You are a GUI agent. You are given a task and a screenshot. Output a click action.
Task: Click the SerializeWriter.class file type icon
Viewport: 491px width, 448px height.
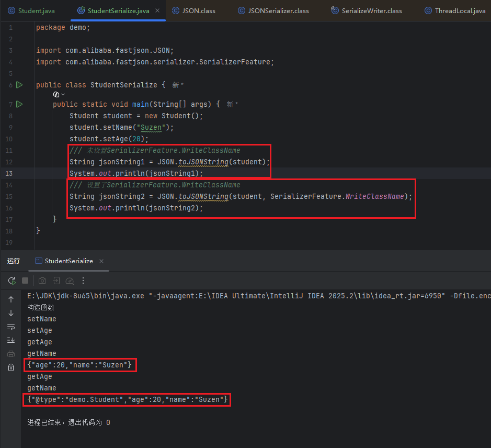pyautogui.click(x=335, y=10)
